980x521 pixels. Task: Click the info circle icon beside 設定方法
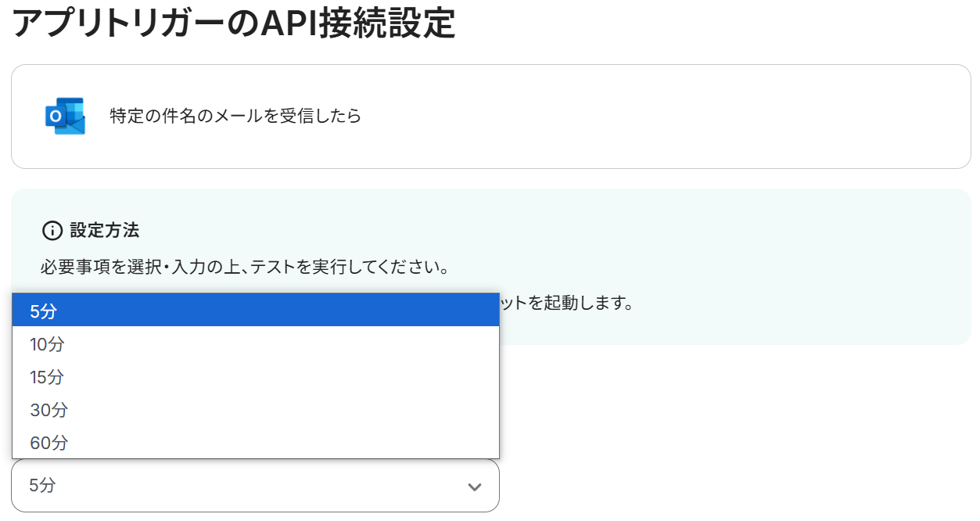pos(52,231)
